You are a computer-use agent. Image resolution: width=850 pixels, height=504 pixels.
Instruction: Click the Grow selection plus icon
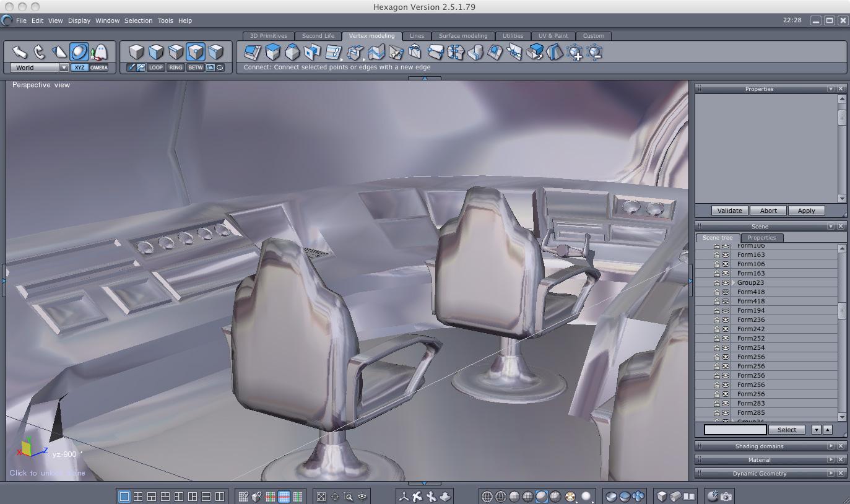[575, 53]
